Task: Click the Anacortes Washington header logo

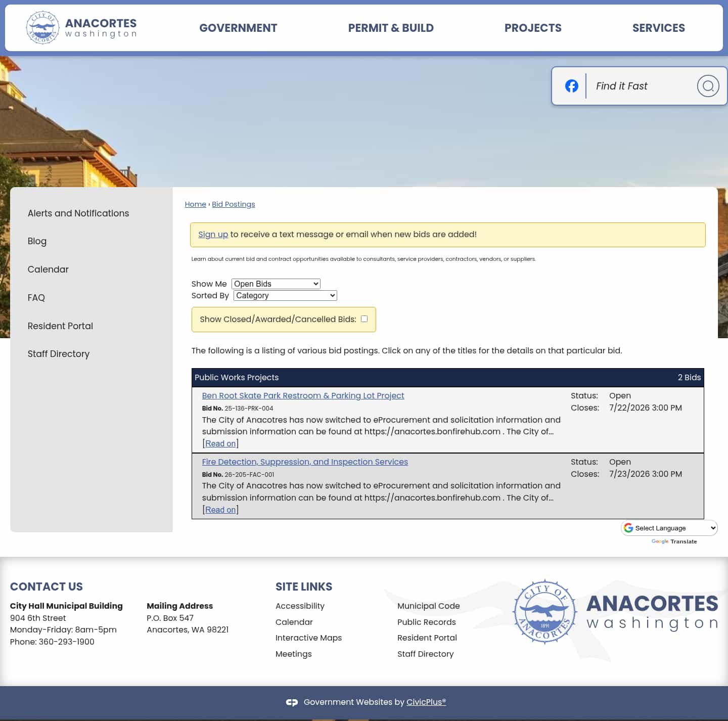Action: [81, 28]
